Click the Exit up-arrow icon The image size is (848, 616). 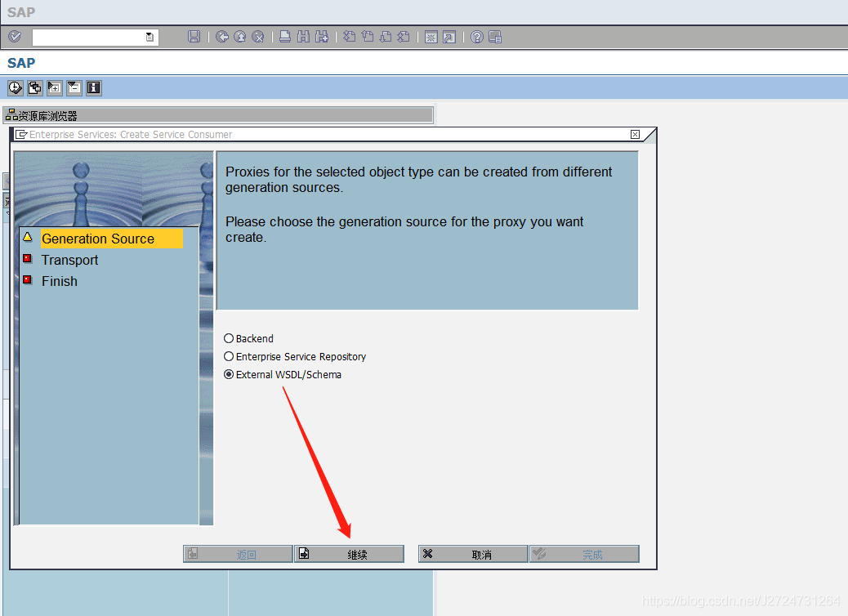coord(239,37)
